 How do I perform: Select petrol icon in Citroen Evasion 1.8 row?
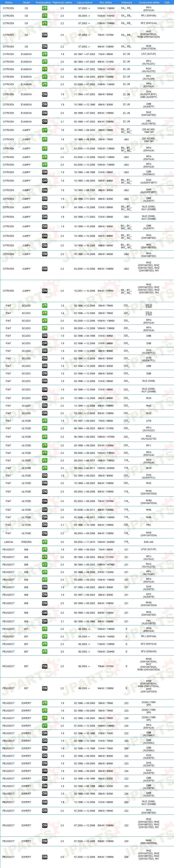45,54
